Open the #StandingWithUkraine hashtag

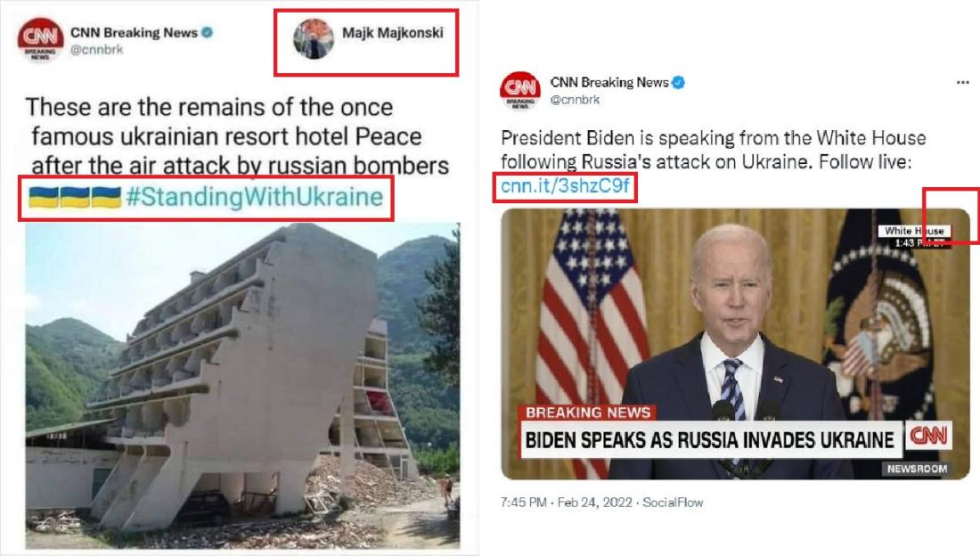click(x=255, y=197)
